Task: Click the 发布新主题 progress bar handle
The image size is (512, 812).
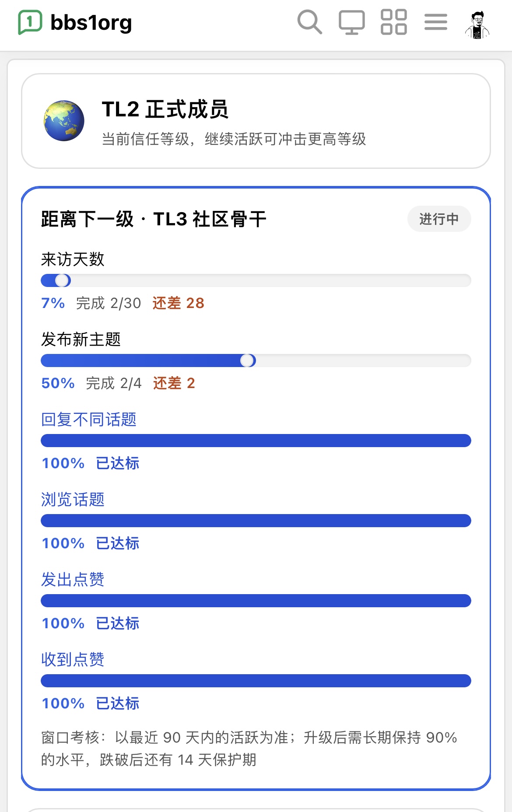Action: [248, 360]
